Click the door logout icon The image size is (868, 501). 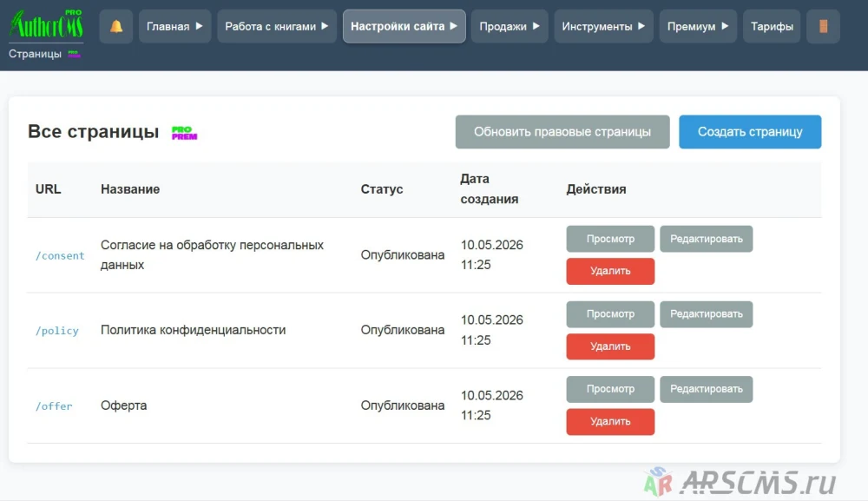coord(823,26)
